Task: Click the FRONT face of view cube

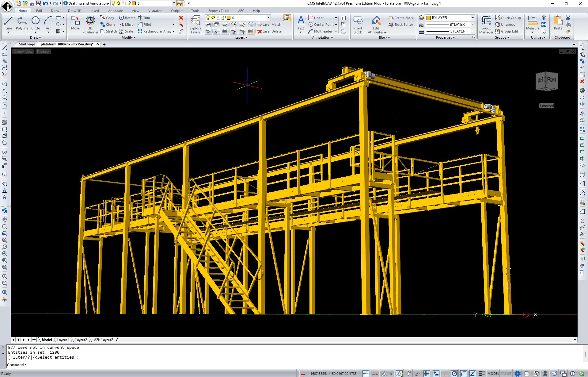Action: coord(552,80)
